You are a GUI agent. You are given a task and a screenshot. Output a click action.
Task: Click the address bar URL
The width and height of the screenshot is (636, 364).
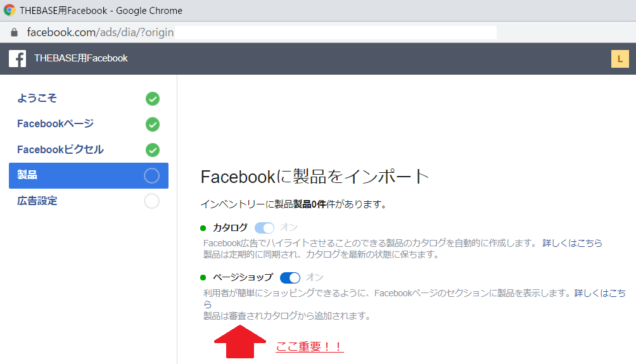[100, 32]
